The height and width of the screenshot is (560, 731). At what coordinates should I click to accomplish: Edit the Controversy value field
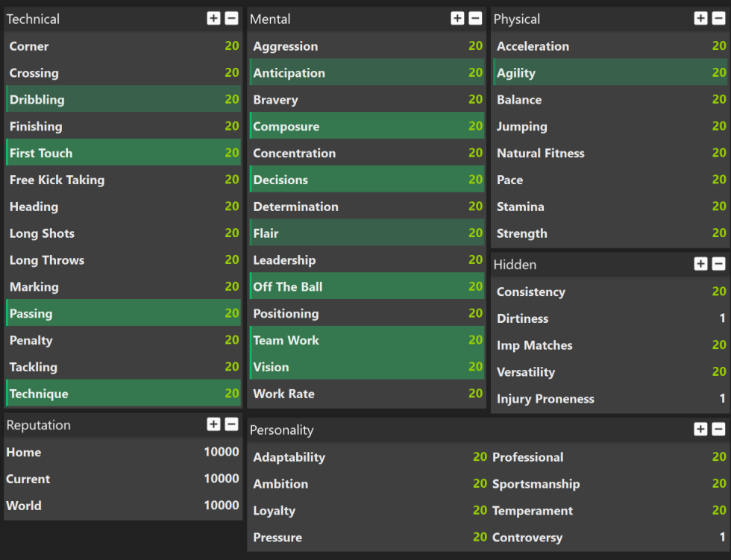[x=722, y=537]
